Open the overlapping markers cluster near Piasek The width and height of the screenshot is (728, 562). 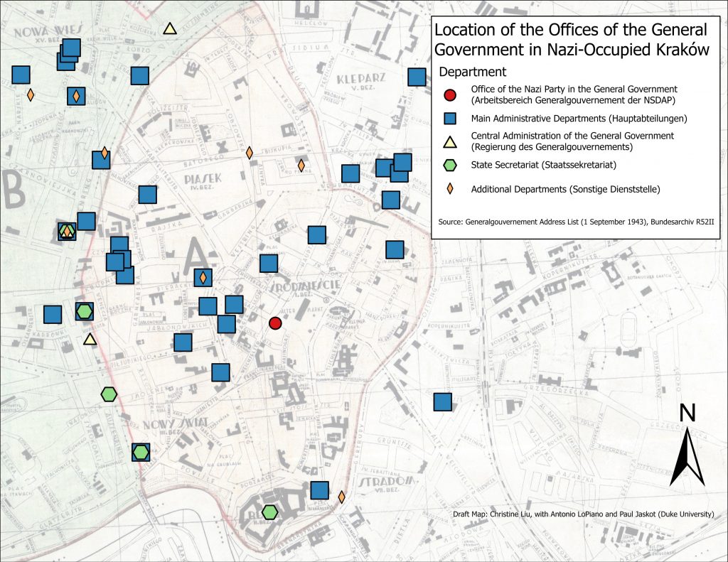[x=119, y=261]
